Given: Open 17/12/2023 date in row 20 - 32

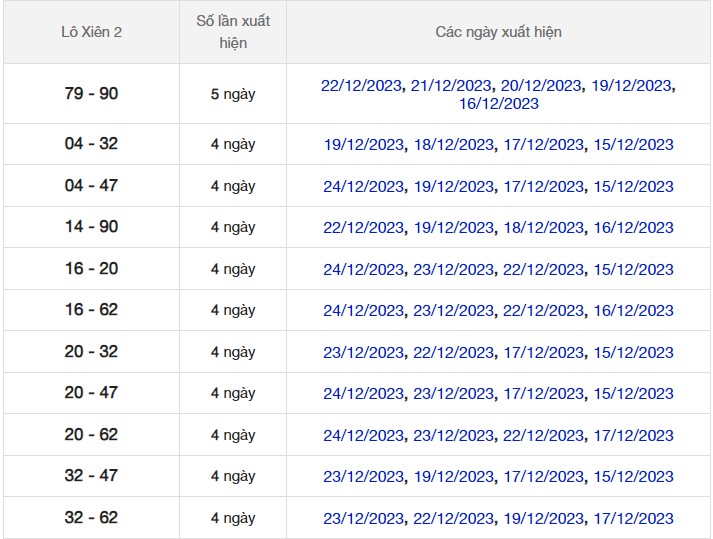Looking at the screenshot, I should [x=543, y=353].
